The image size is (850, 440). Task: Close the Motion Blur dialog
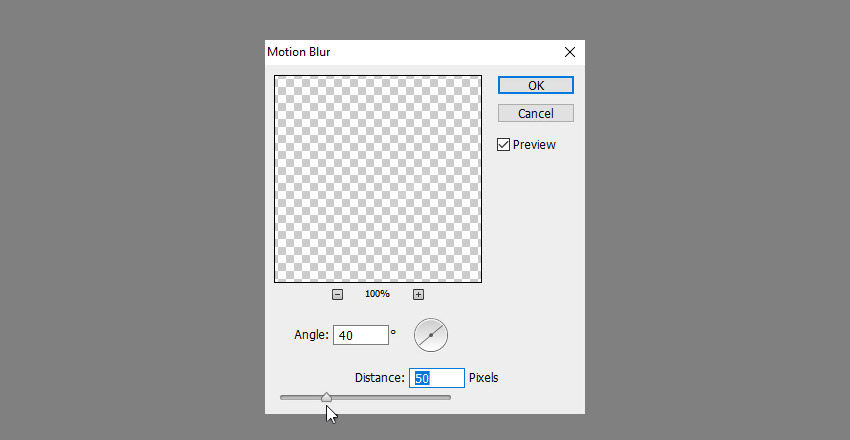coord(570,52)
